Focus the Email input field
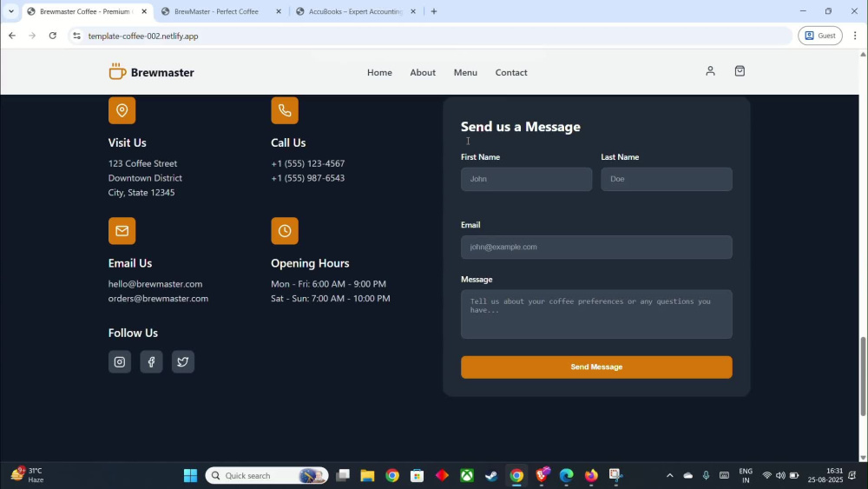Image resolution: width=868 pixels, height=489 pixels. click(596, 247)
